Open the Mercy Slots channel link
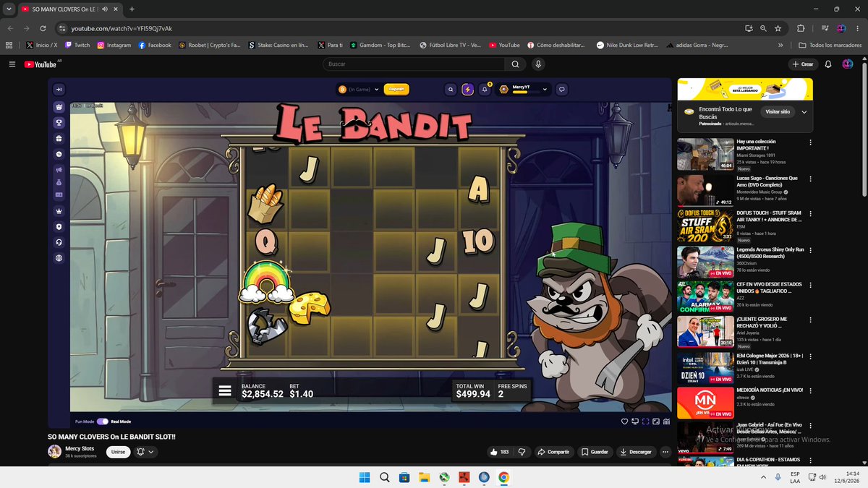The image size is (868, 488). pyautogui.click(x=80, y=448)
